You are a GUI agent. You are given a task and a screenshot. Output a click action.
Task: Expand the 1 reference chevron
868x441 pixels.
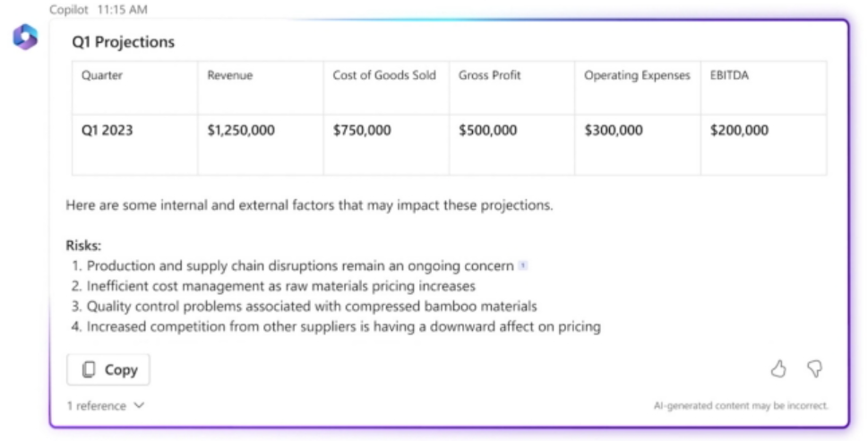coord(139,405)
